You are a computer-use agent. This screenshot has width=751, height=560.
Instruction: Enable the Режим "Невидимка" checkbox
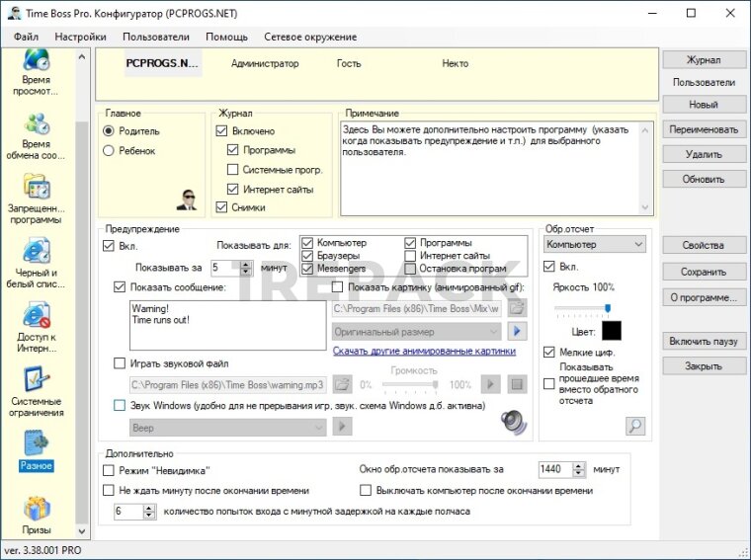point(109,470)
